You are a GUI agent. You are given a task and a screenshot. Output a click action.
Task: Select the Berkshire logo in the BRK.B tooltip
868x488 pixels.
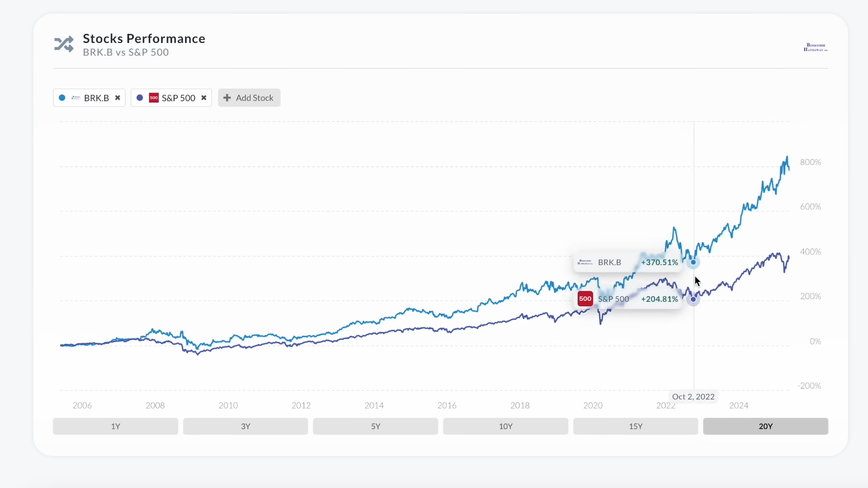585,262
